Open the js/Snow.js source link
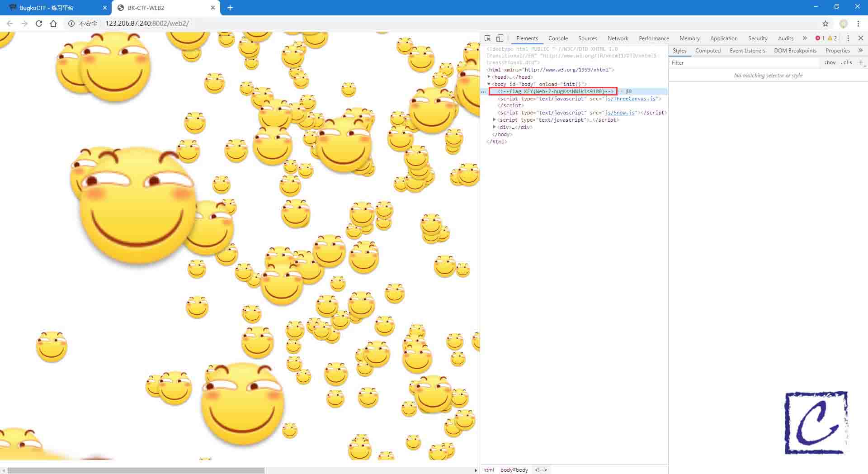The width and height of the screenshot is (868, 474). click(x=620, y=113)
